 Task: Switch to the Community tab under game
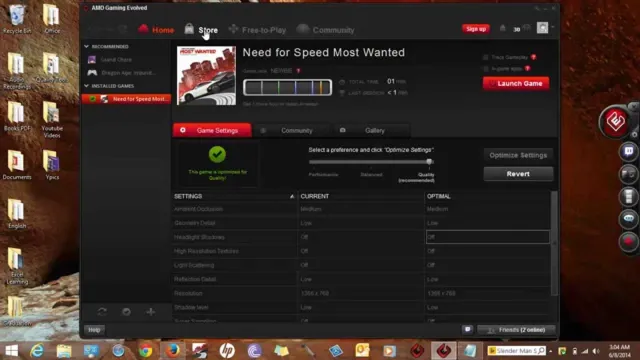(x=291, y=131)
